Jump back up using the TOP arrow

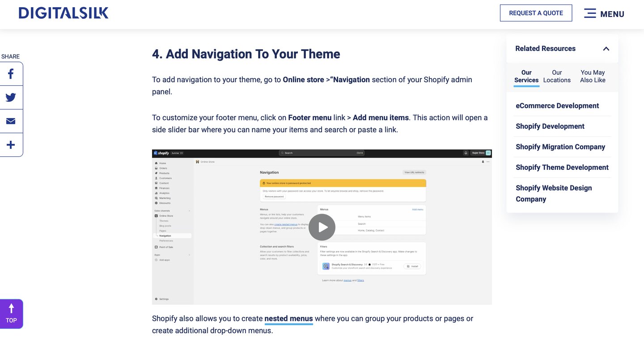(x=11, y=313)
